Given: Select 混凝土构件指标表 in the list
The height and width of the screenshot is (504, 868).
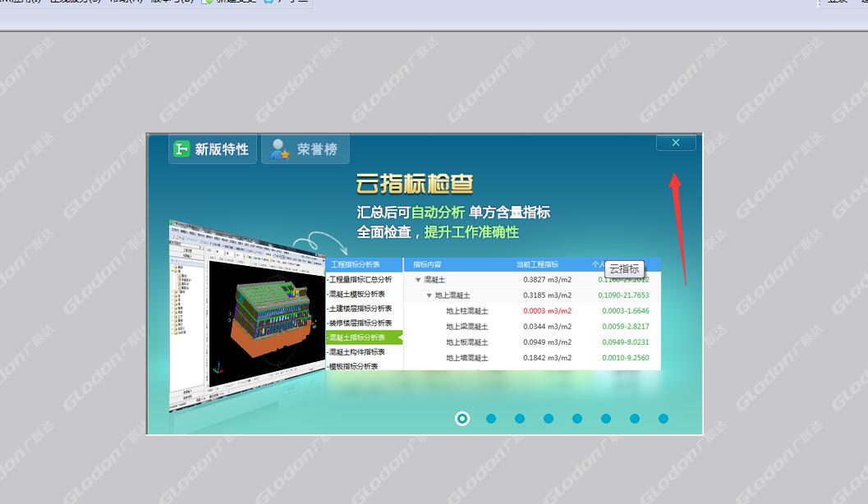Looking at the screenshot, I should (x=356, y=352).
